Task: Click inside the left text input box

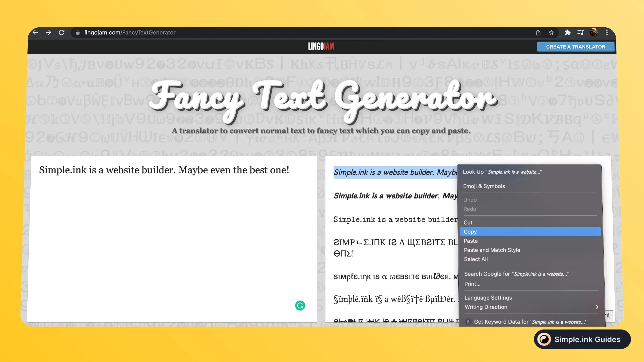Action: (172, 241)
